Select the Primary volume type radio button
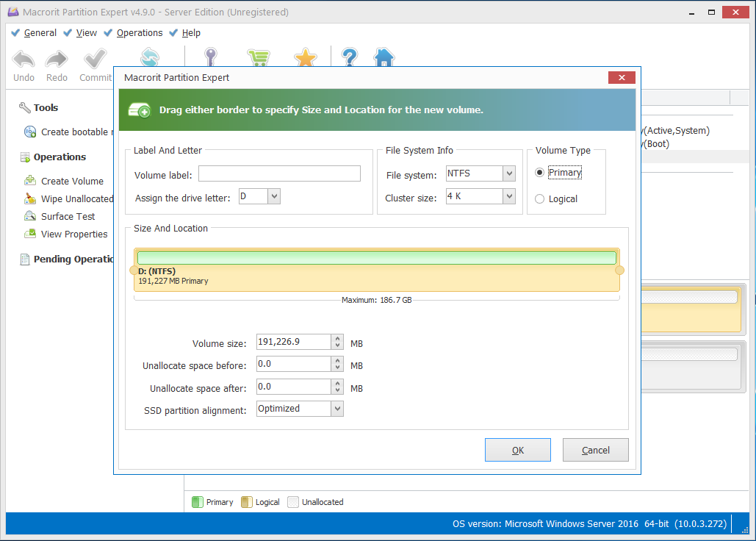This screenshot has height=541, width=756. click(539, 173)
